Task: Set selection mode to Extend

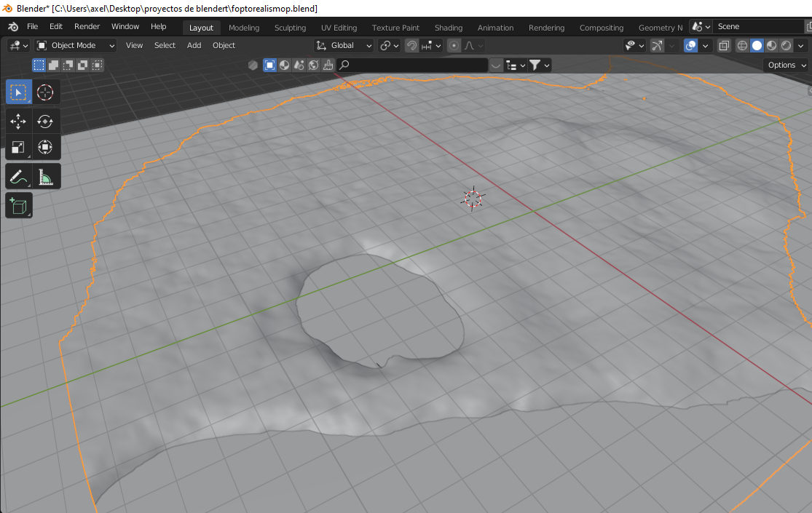Action: (x=53, y=65)
